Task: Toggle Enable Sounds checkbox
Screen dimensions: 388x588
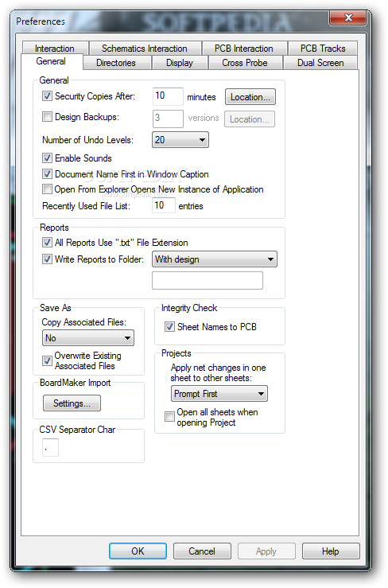Action: coord(47,158)
